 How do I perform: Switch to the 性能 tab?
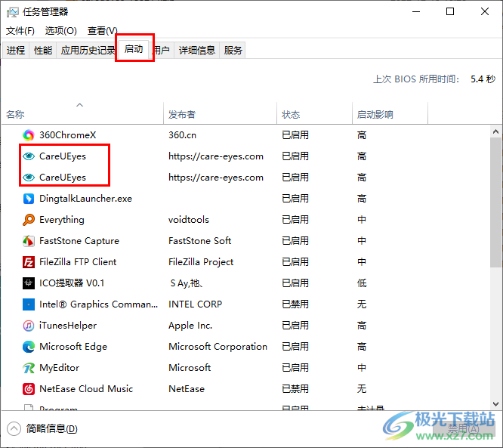[x=43, y=50]
